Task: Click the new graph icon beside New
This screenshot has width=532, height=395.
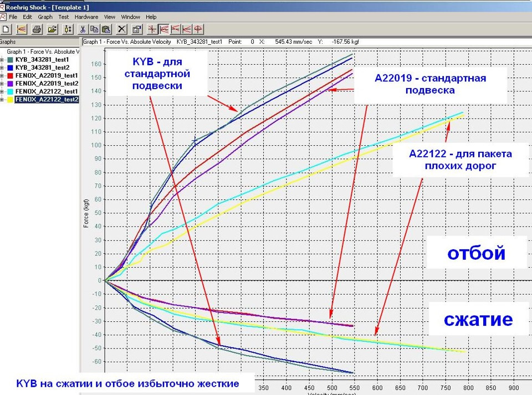Action: [x=22, y=29]
